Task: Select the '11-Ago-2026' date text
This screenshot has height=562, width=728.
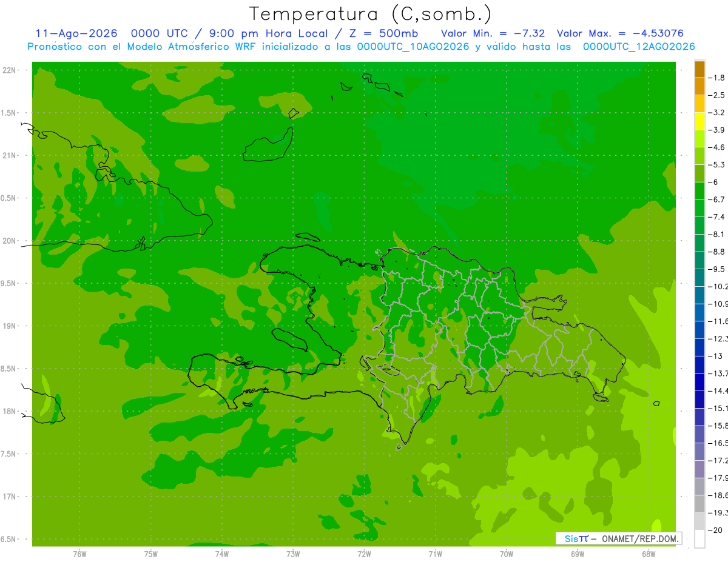Action: point(76,33)
